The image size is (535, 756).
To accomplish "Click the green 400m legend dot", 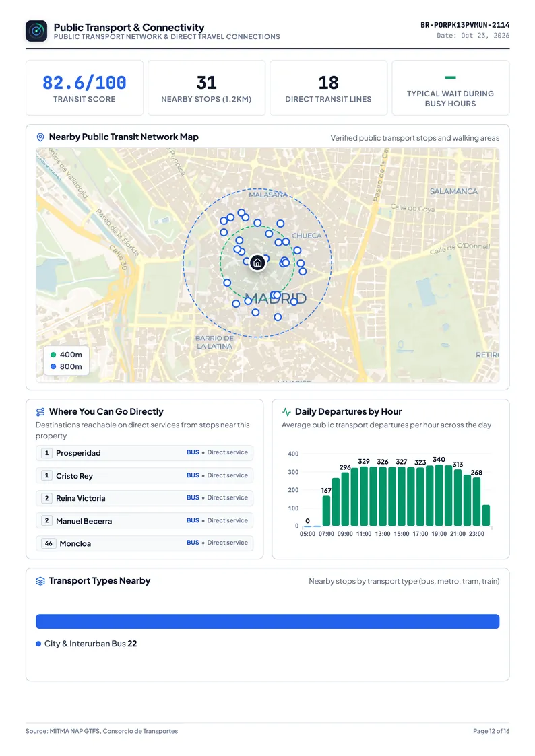I will [53, 355].
